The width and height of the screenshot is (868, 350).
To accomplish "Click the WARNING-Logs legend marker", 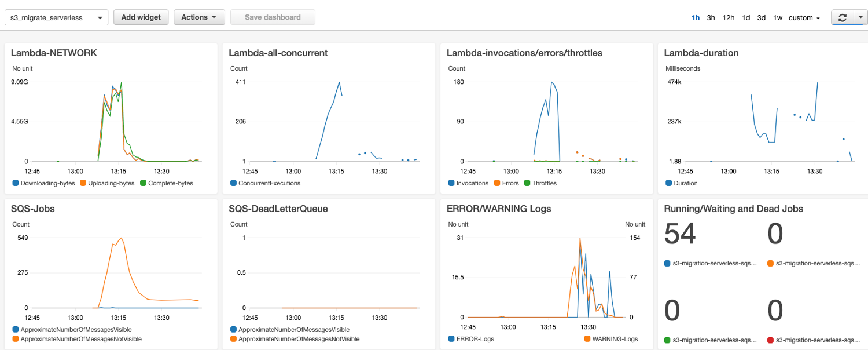I will coord(587,339).
